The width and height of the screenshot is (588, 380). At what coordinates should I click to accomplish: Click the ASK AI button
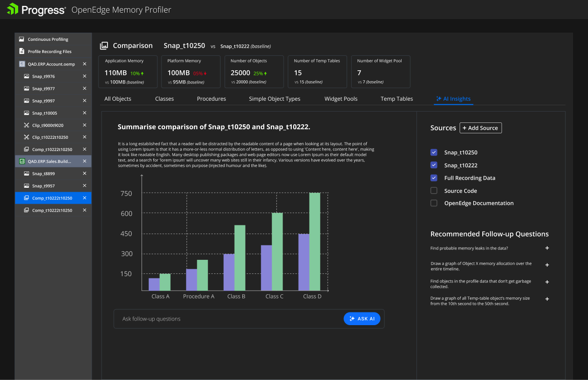362,319
